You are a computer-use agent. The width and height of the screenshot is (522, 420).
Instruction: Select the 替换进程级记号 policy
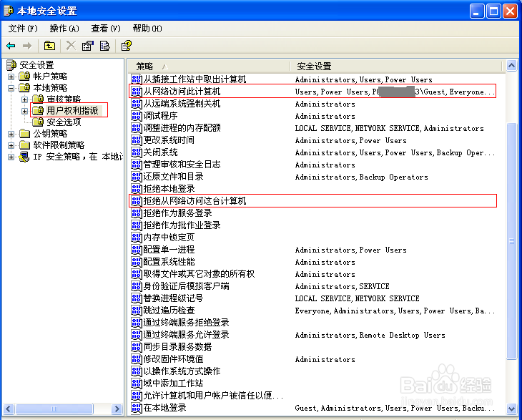(173, 298)
